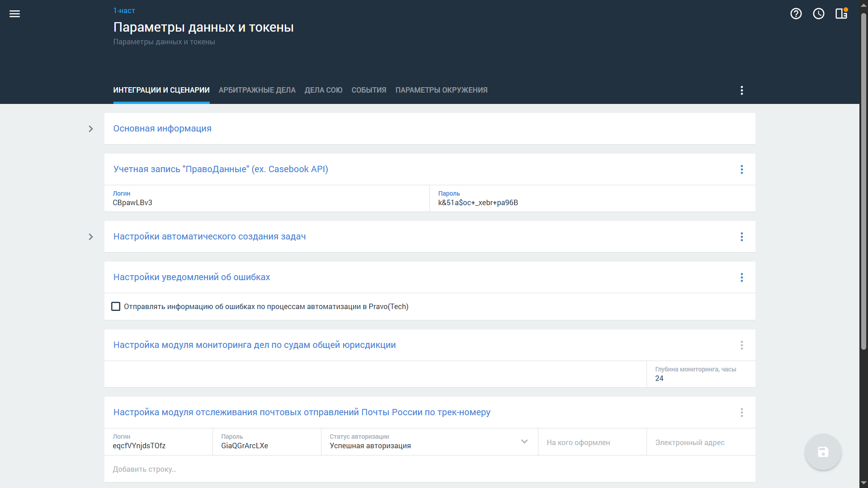The image size is (868, 488).
Task: Open options menu for ПравоДанные account section
Action: [x=741, y=169]
